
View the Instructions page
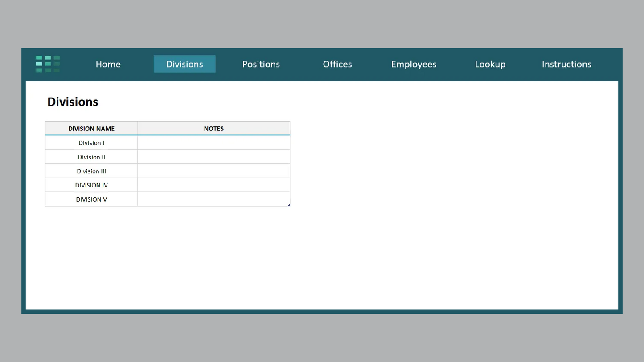(566, 64)
